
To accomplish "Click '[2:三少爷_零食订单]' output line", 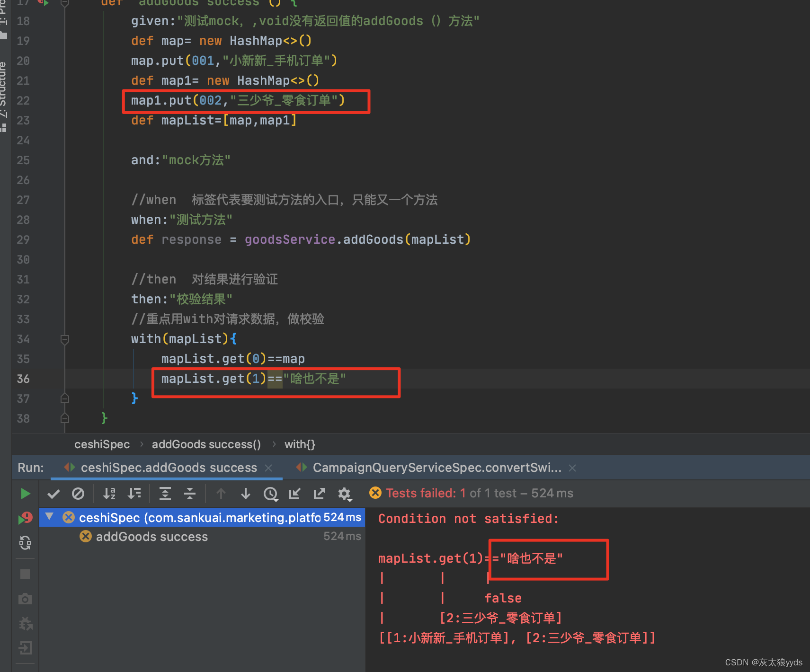I will tap(500, 618).
